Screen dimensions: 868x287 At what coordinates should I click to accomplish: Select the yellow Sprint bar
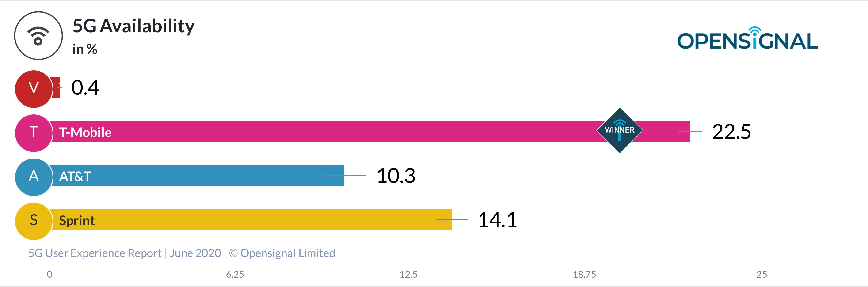point(253,220)
